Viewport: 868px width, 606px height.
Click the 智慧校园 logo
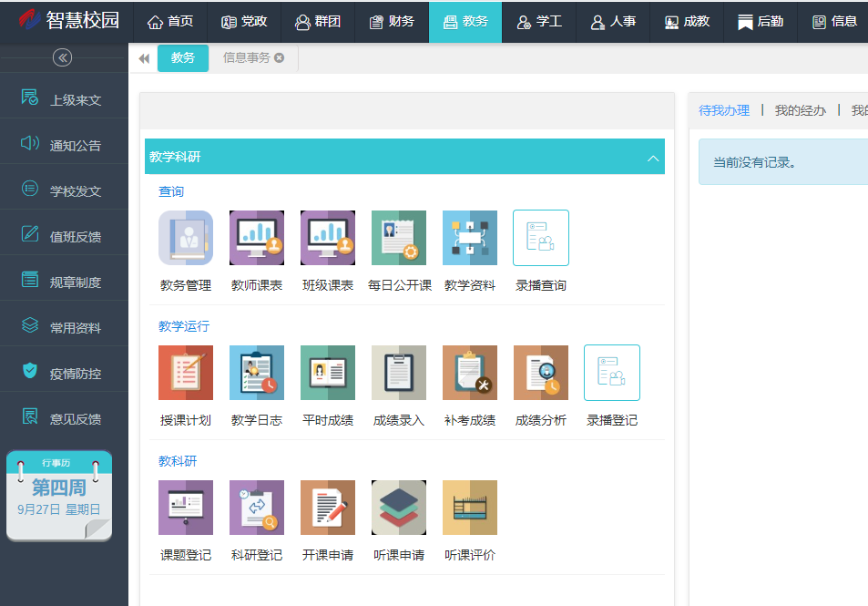coord(69,20)
